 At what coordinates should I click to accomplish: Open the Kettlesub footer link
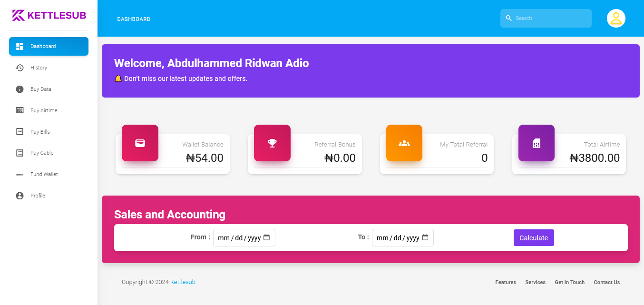point(183,282)
